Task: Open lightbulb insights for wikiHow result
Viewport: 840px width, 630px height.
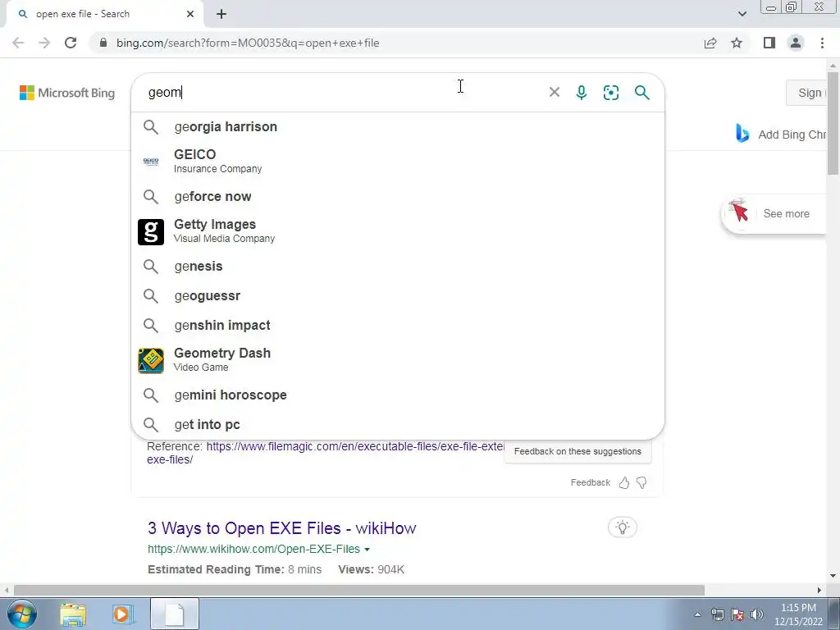Action: point(622,527)
